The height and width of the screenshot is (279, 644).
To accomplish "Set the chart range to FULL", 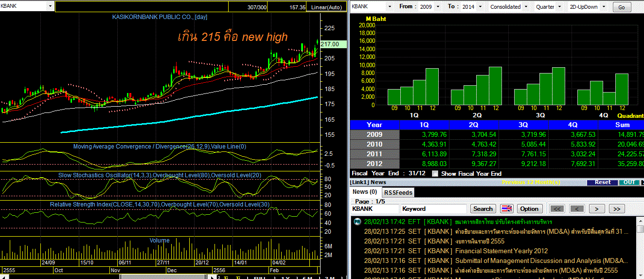I will click(260, 278).
